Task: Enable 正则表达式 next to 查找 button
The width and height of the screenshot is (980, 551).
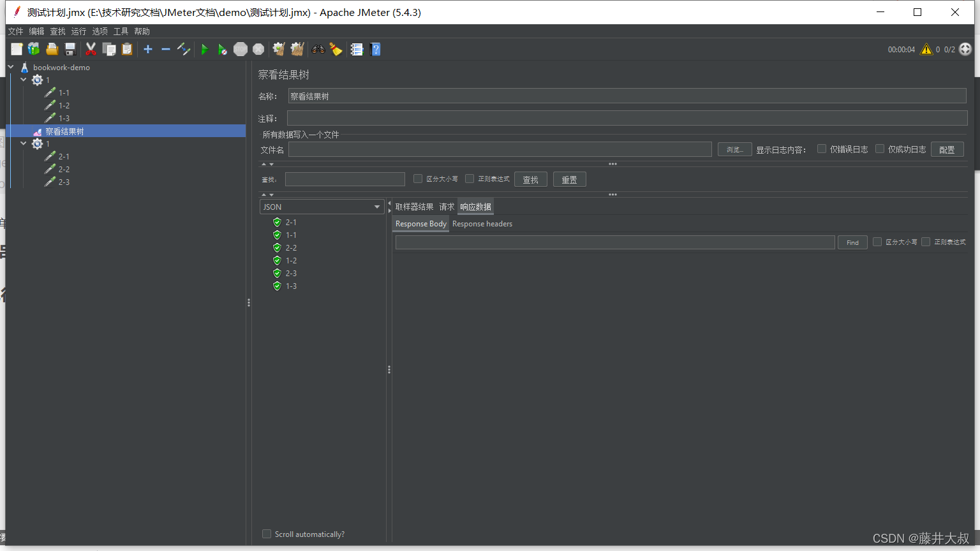Action: [x=470, y=179]
